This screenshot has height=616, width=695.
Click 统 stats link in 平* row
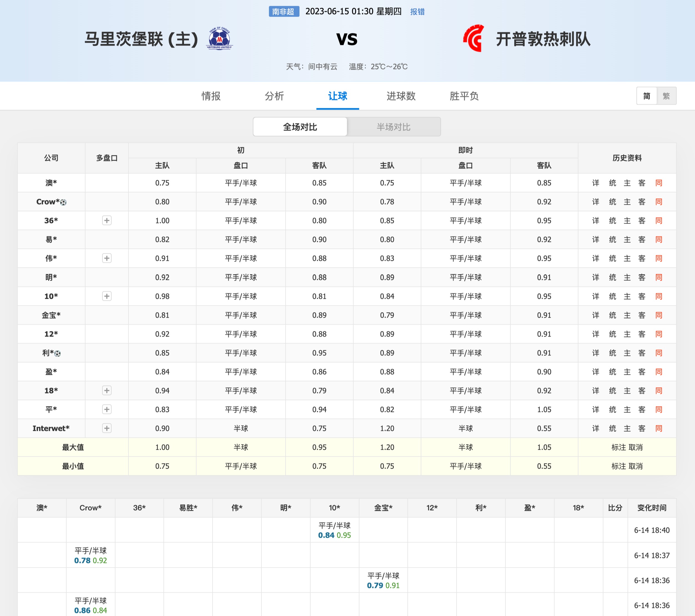tap(612, 409)
